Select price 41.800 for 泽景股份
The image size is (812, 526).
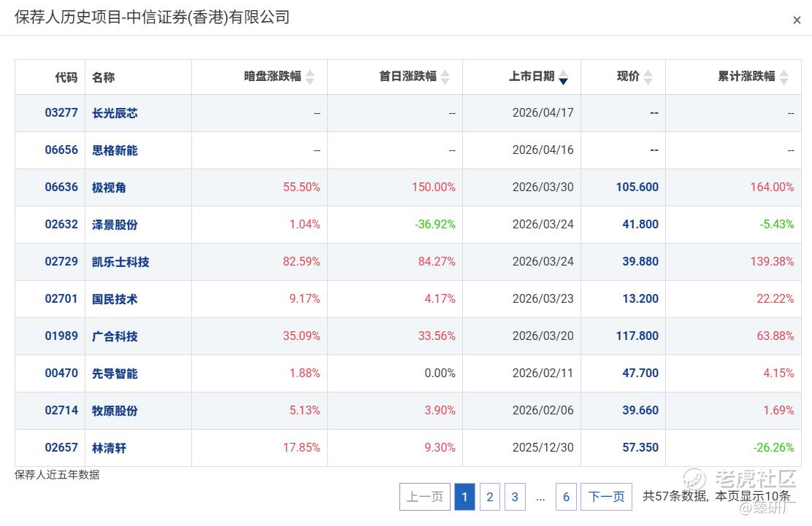pos(640,225)
